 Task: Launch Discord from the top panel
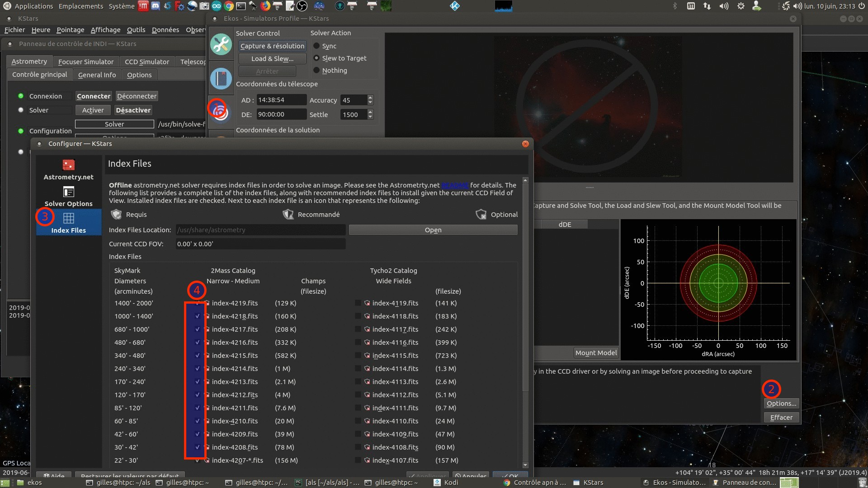(x=156, y=6)
